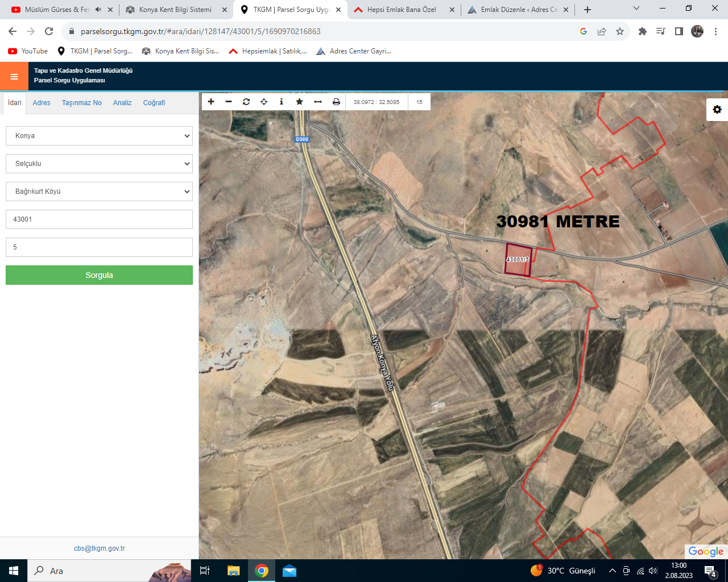Click the browser address bar URL
The height and width of the screenshot is (582, 728).
click(201, 31)
